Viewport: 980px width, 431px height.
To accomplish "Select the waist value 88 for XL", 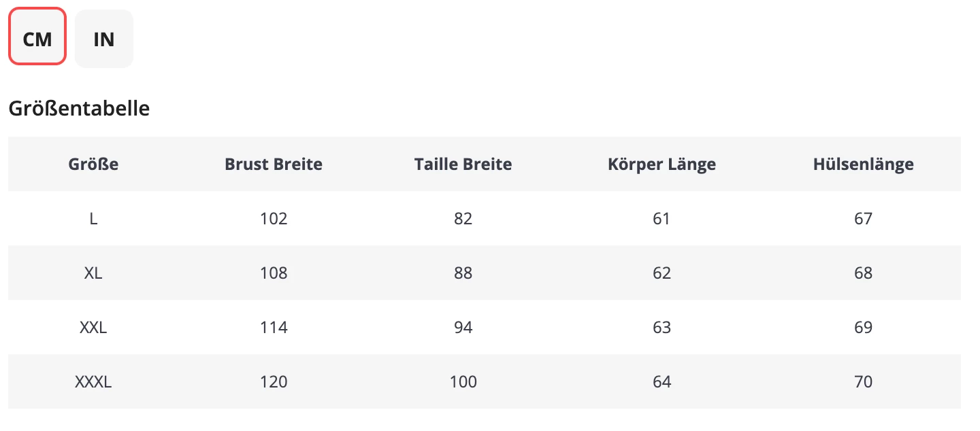I will 463,273.
